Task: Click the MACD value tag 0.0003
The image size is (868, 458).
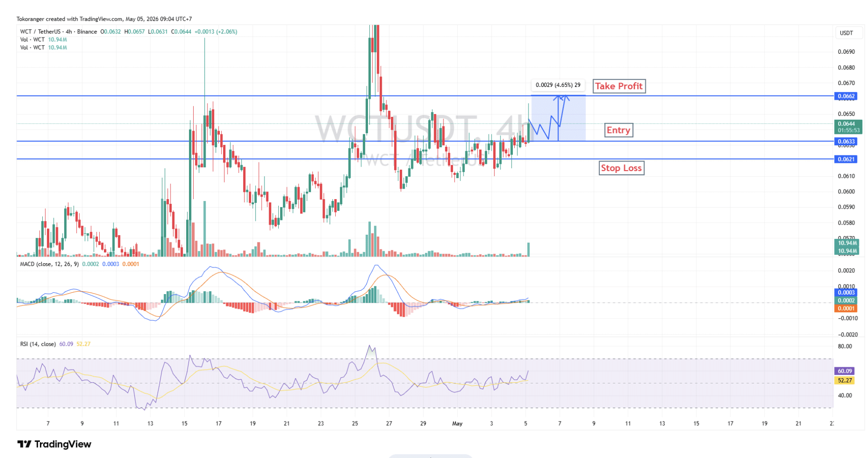Action: pyautogui.click(x=846, y=292)
